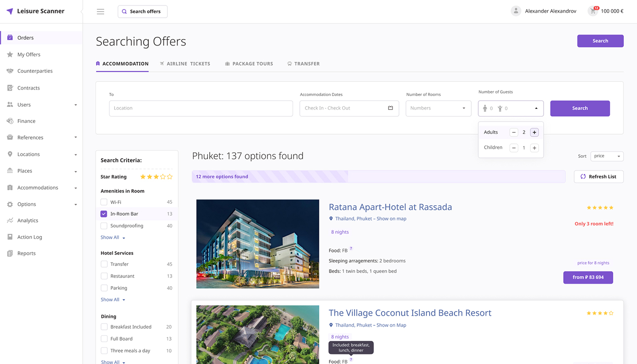This screenshot has height=364, width=637.
Task: Expand the References sidebar submenu arrow
Action: (76, 137)
